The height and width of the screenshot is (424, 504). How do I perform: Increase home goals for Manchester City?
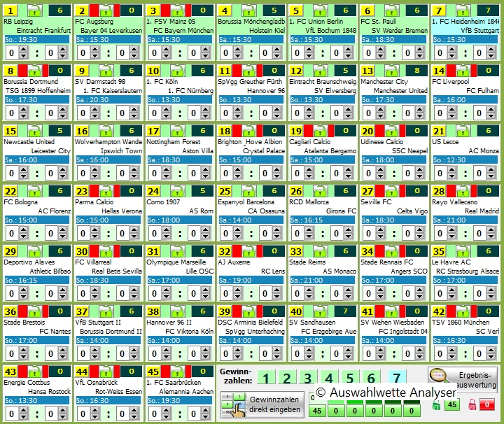[x=380, y=110]
